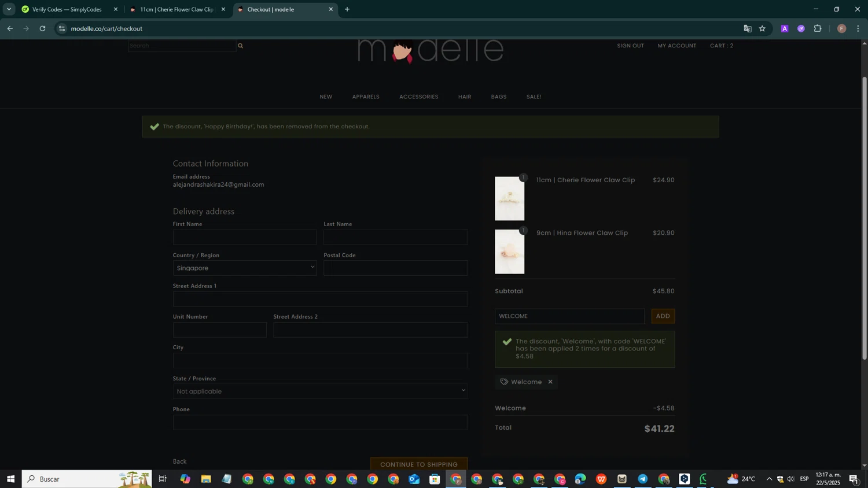Switch to 11cm Cherie Flower Claw Clip tab
This screenshot has height=488, width=868.
click(x=176, y=9)
